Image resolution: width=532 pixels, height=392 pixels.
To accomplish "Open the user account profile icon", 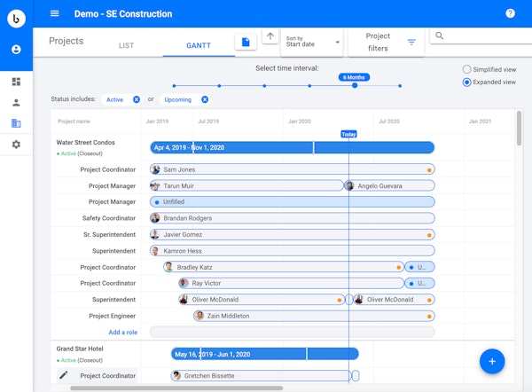I will point(16,50).
